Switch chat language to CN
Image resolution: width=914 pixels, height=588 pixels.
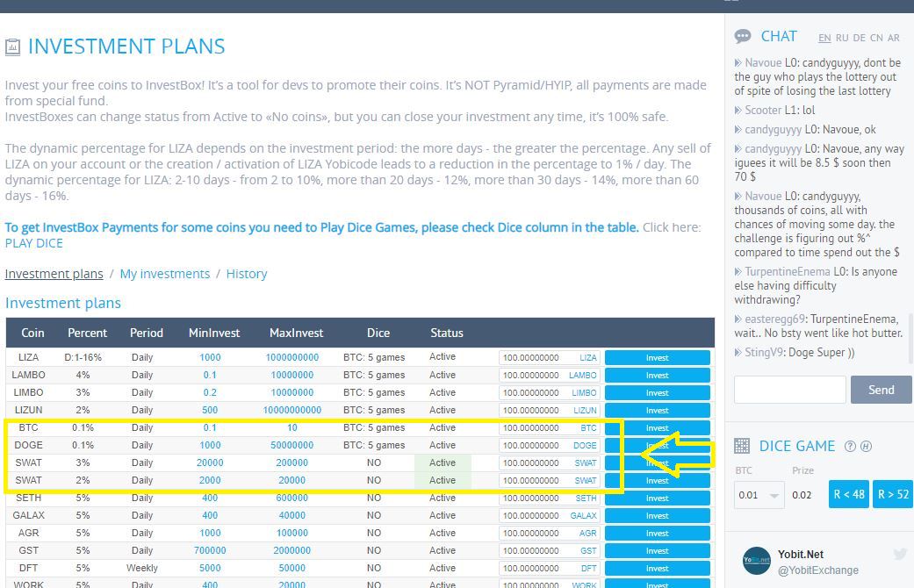pyautogui.click(x=876, y=38)
